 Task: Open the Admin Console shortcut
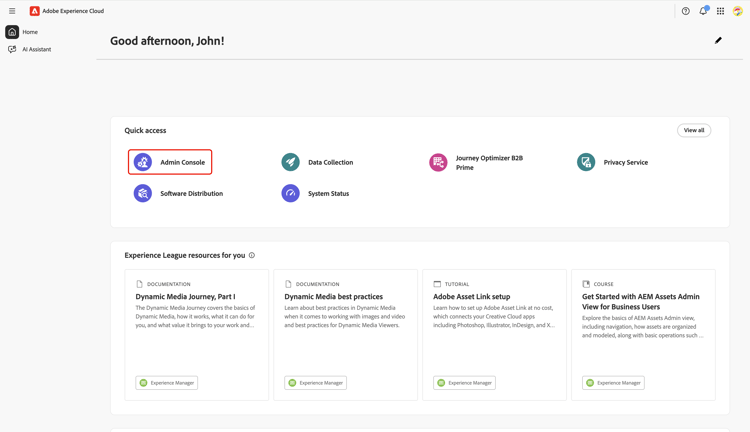pyautogui.click(x=170, y=162)
